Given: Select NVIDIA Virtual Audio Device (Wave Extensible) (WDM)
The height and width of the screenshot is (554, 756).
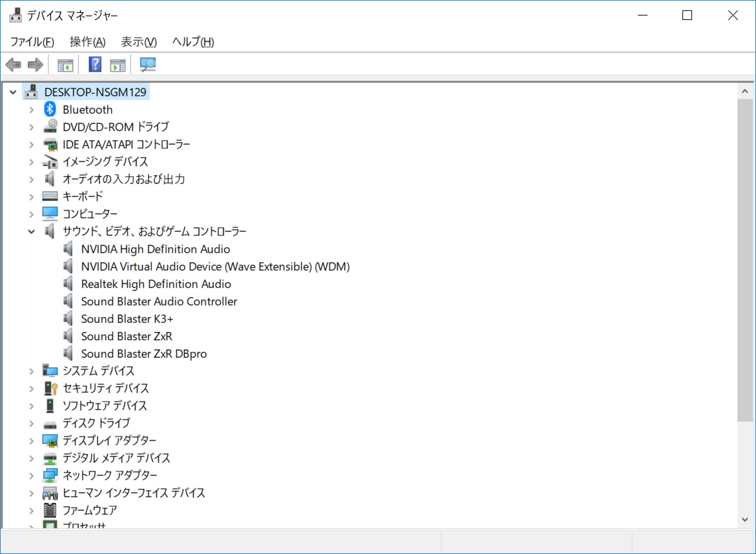Looking at the screenshot, I should (x=215, y=266).
